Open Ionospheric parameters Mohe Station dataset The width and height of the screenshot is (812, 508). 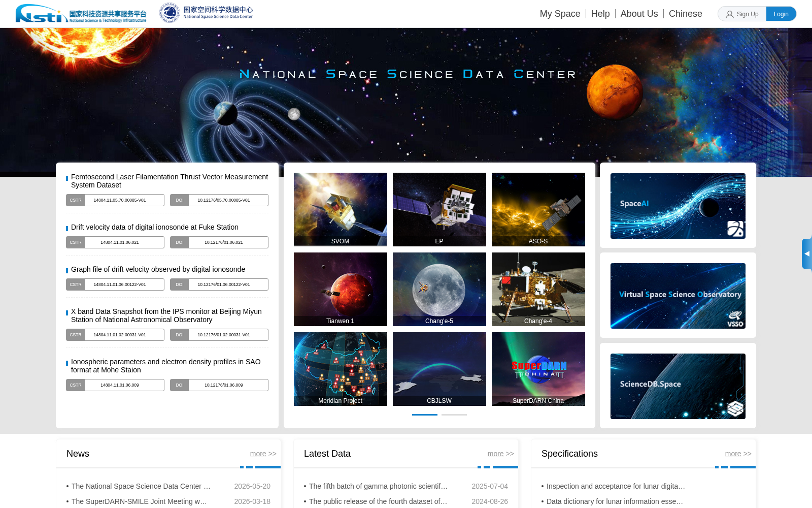pos(166,366)
